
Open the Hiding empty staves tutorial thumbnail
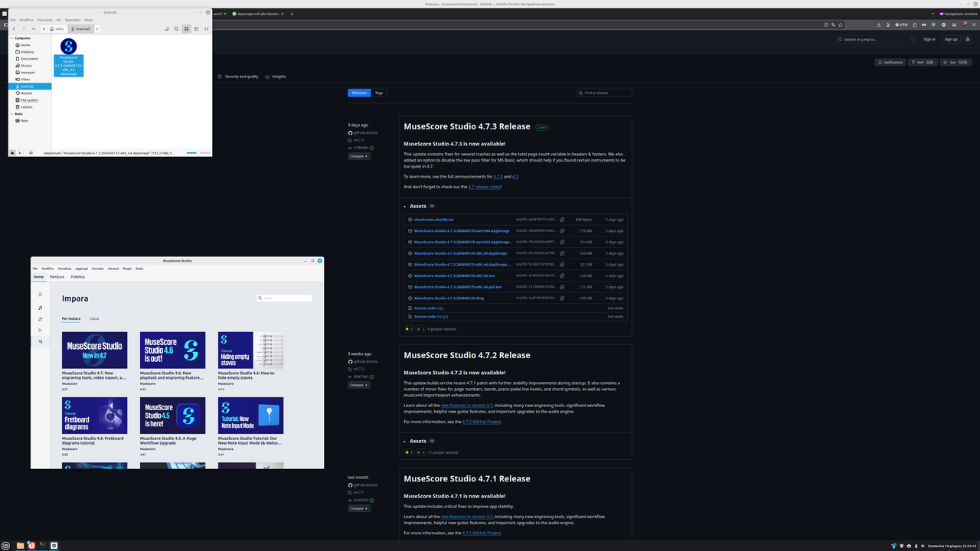tap(250, 350)
